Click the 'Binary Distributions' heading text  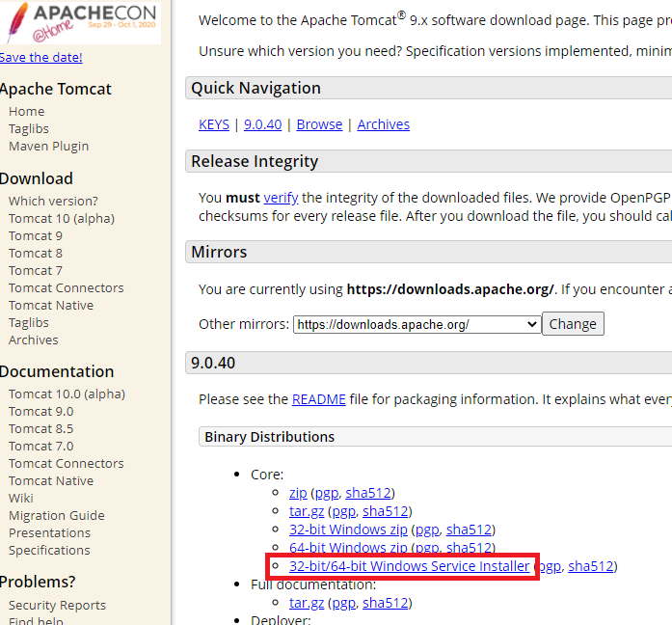pos(270,437)
